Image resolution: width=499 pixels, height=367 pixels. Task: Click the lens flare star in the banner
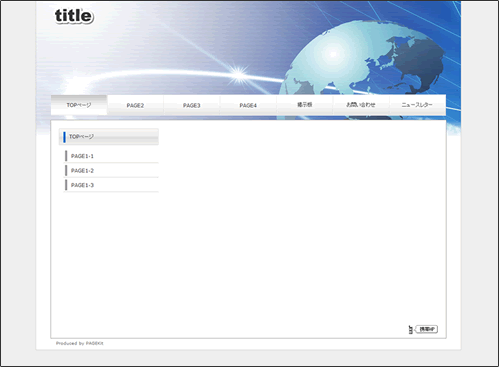click(239, 74)
